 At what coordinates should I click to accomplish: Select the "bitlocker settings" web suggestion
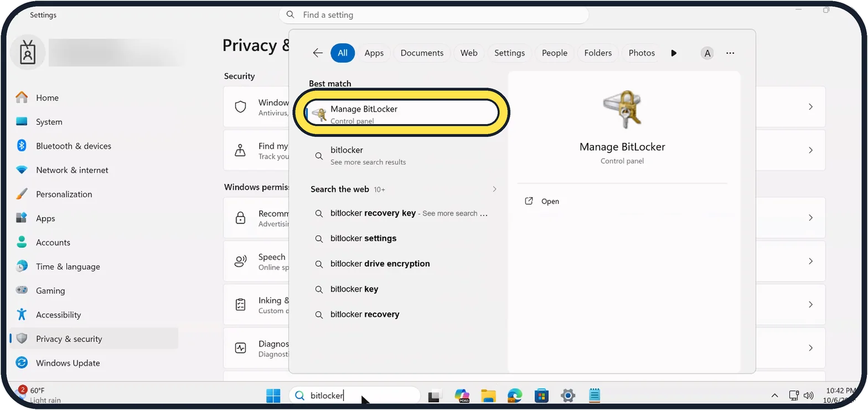(401, 238)
